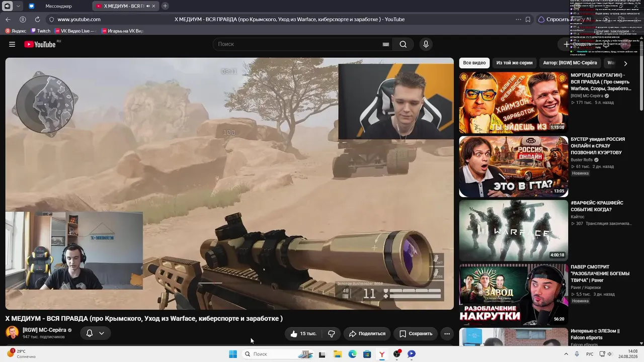Viewport: 644px width, 362px height.
Task: Open '#ВАРФЕЙС-КРАШФЕЙС СОБЫТИЕ КОГДА?' video title
Action: pos(597,206)
